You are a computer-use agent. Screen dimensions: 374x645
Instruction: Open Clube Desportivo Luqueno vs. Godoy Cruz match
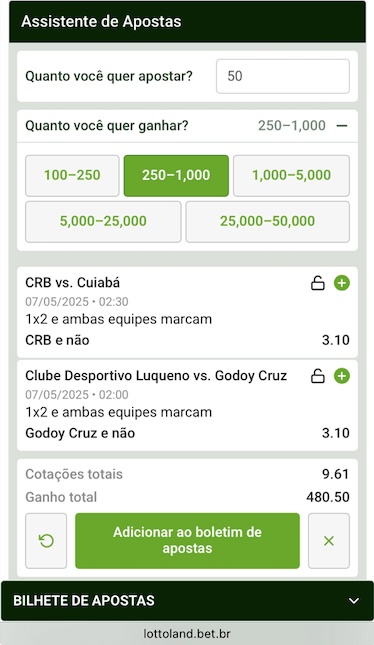point(156,376)
